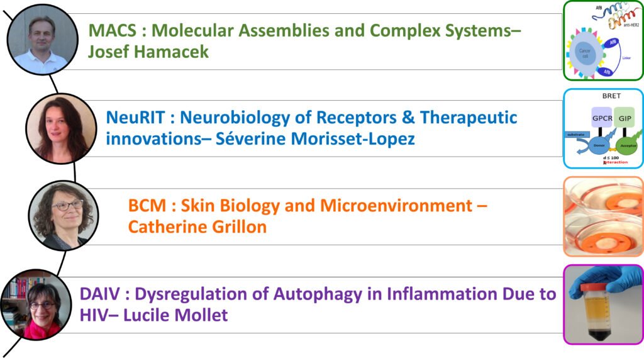This screenshot has height=358, width=644.
Task: Open the sample tube photo with gloved hand
Action: [603, 304]
